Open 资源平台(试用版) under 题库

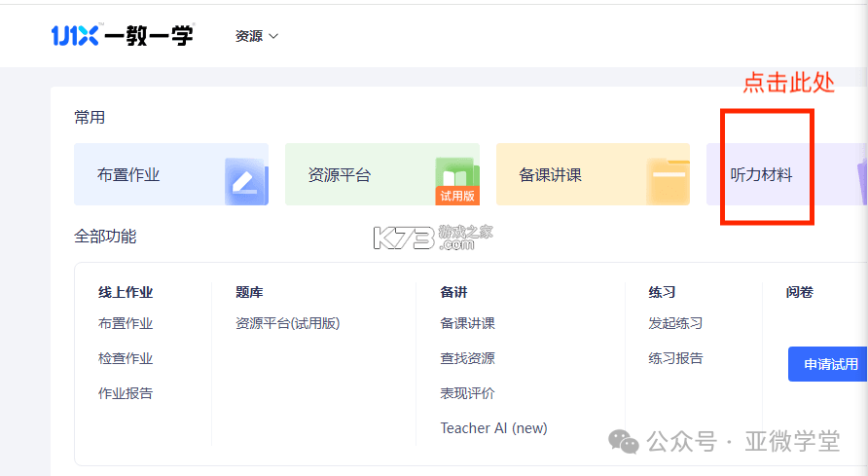(x=287, y=323)
